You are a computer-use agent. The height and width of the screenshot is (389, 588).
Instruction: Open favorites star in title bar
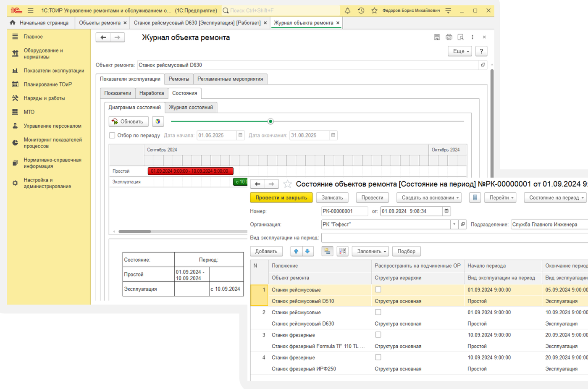coord(374,11)
